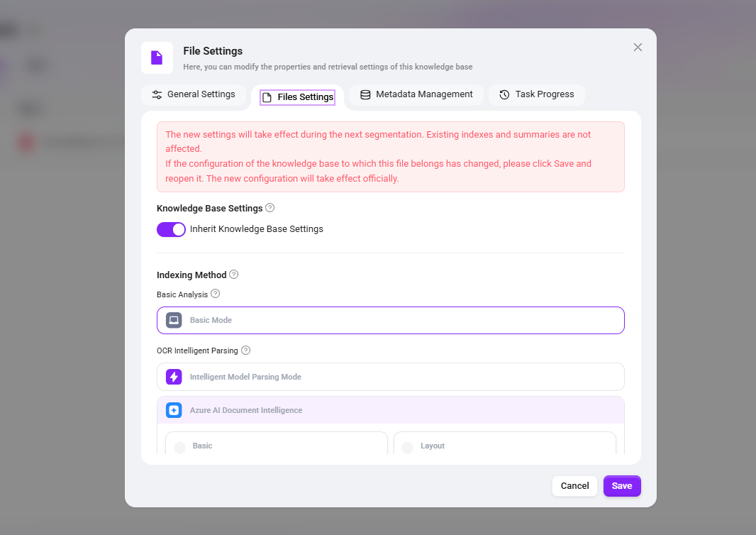Click the Indexing Method heading
The width and height of the screenshot is (756, 535).
pyautogui.click(x=191, y=275)
